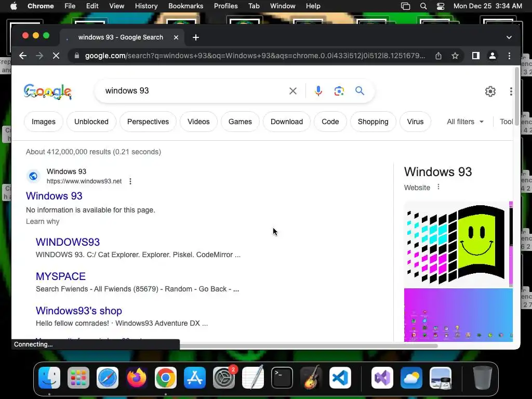Open knowledge panel more options dots
532x399 pixels.
point(438,187)
